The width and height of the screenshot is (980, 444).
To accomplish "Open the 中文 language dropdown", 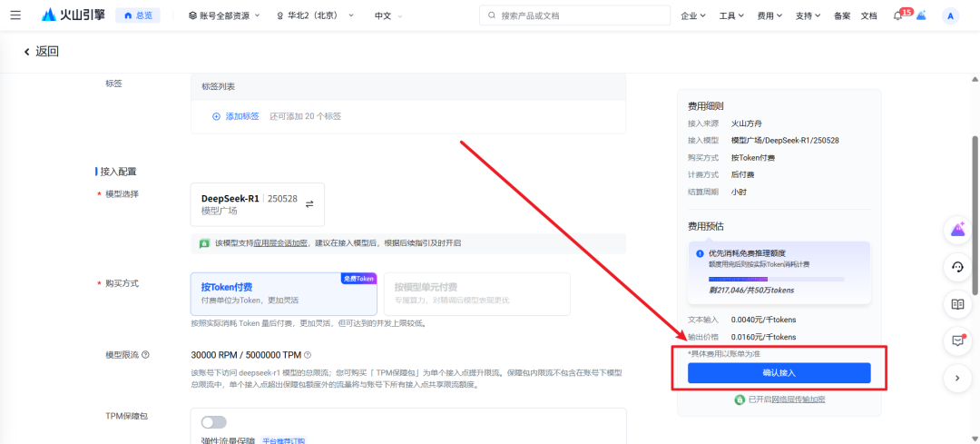I will click(x=388, y=15).
